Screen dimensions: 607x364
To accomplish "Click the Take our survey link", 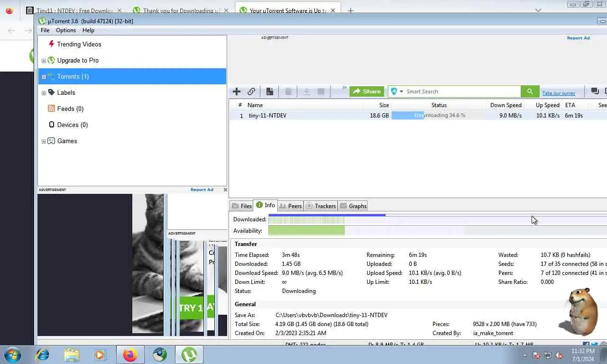I will pos(559,93).
